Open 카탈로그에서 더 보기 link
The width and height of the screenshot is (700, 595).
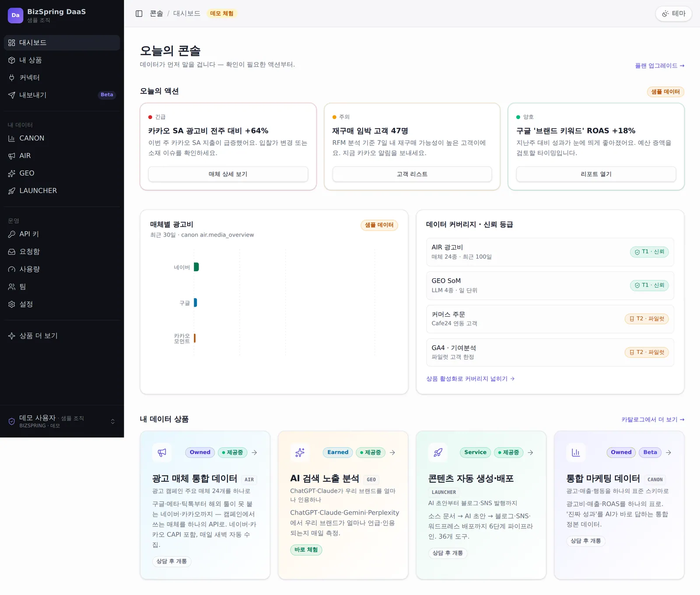pyautogui.click(x=653, y=420)
